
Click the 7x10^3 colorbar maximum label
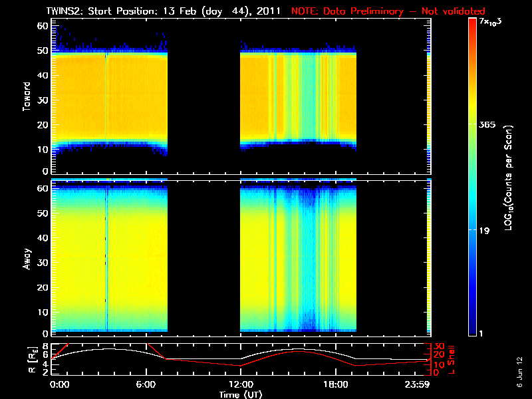491,22
